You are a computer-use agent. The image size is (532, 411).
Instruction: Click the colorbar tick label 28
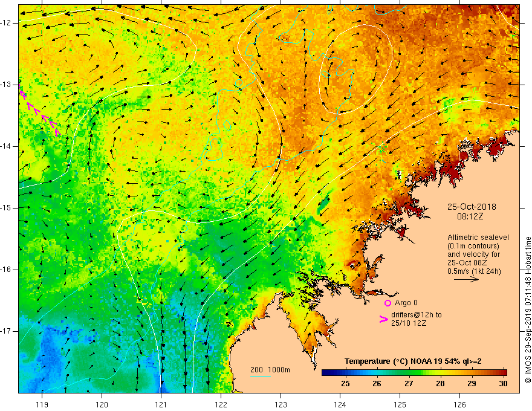[x=440, y=384]
